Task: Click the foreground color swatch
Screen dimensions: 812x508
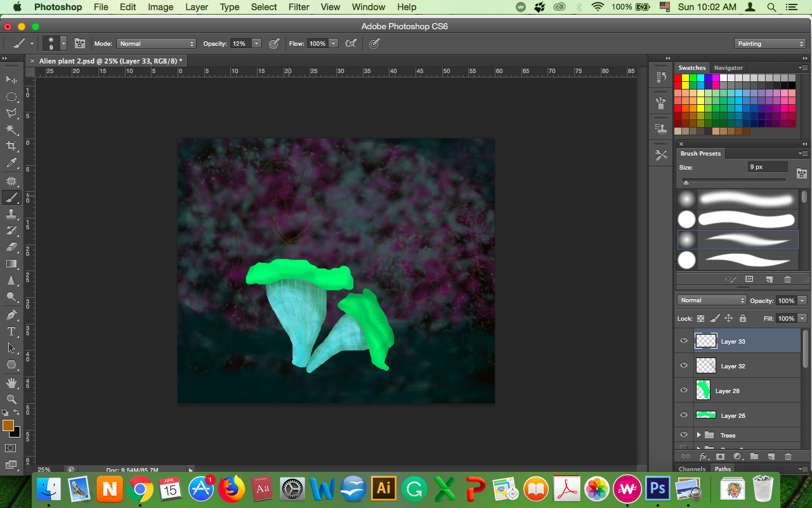Action: pyautogui.click(x=8, y=425)
